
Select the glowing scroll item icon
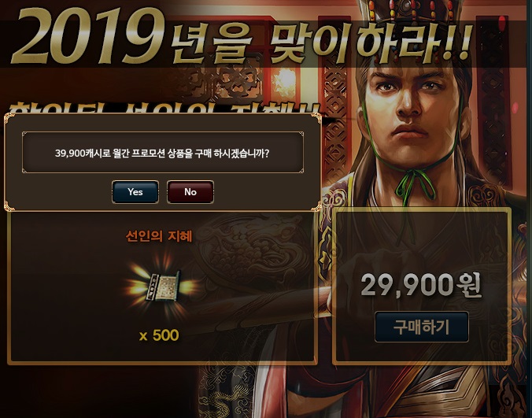tap(163, 285)
